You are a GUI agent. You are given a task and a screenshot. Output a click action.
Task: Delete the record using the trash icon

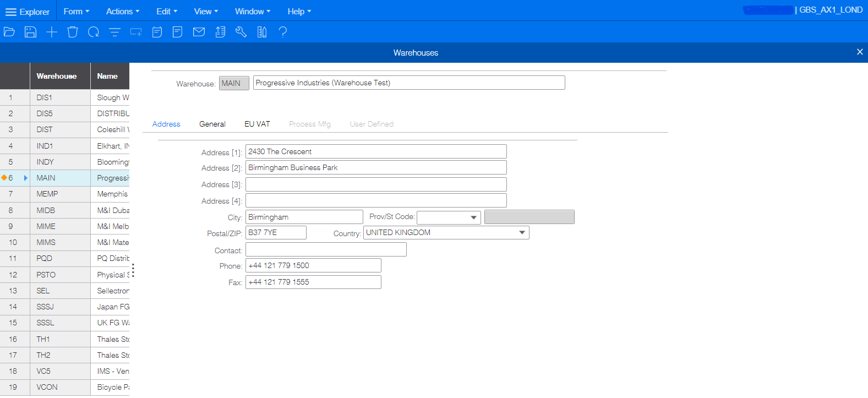[x=72, y=32]
